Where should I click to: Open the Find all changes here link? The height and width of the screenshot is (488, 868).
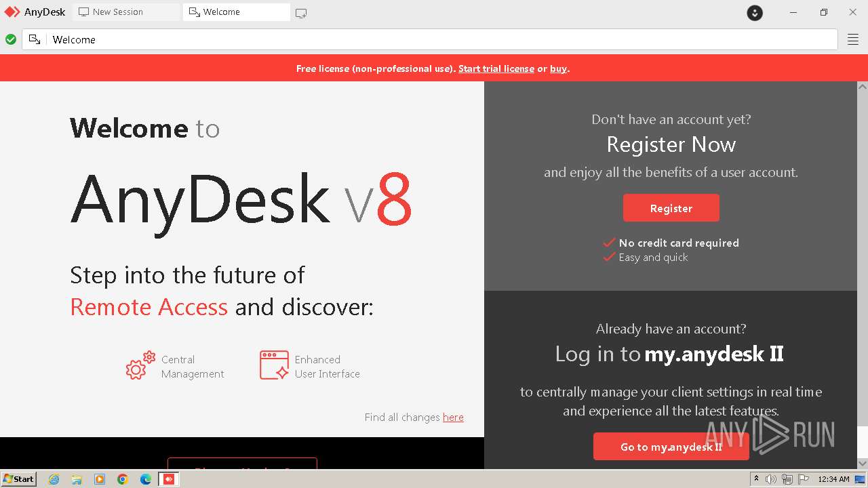(453, 418)
